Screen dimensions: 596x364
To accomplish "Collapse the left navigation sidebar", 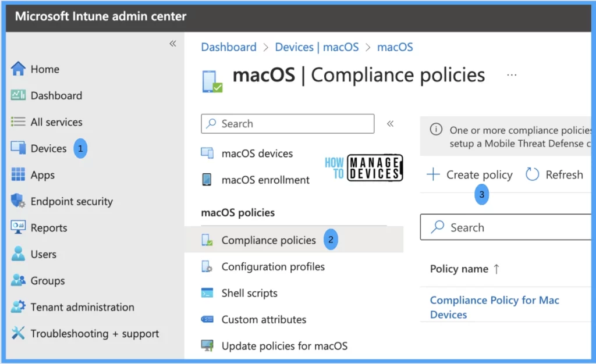I will tap(173, 43).
